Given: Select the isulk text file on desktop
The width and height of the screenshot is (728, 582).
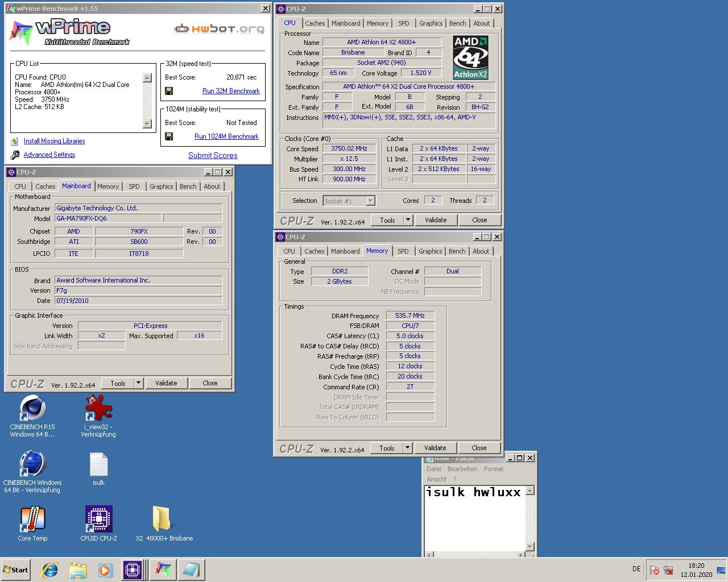Looking at the screenshot, I should click(98, 469).
